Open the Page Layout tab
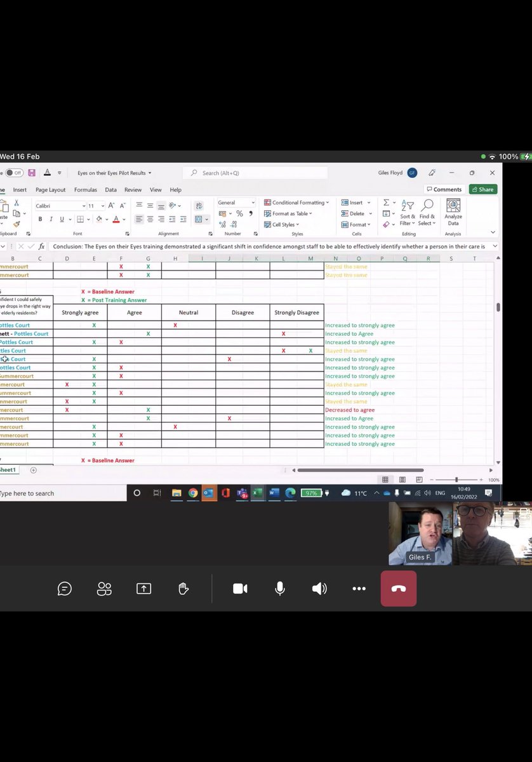The width and height of the screenshot is (532, 762). tap(50, 189)
